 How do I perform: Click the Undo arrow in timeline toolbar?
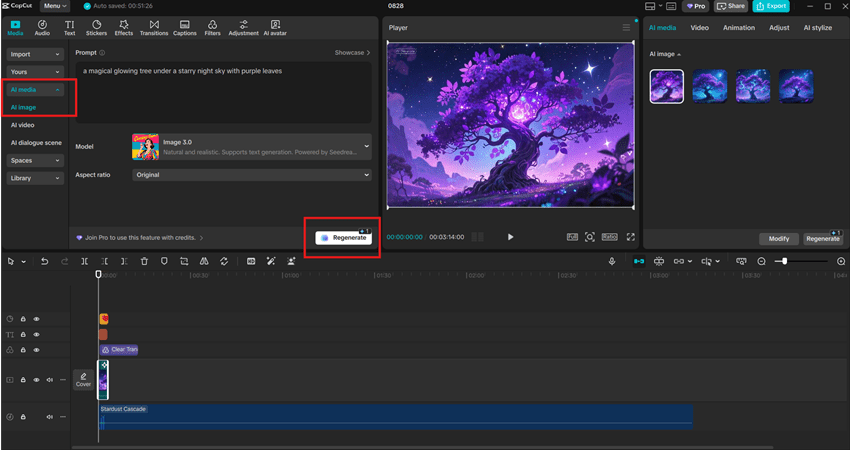[x=44, y=261]
